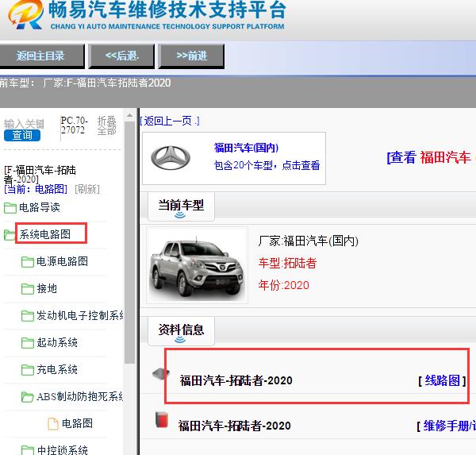The image size is (476, 455).
Task: Select 电路导读 tree item
Action: click(40, 207)
